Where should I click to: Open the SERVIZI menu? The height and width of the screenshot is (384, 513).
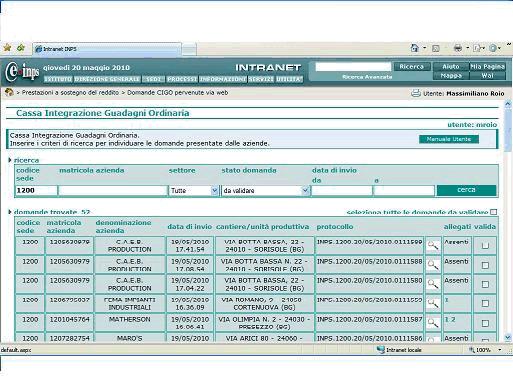click(x=261, y=79)
